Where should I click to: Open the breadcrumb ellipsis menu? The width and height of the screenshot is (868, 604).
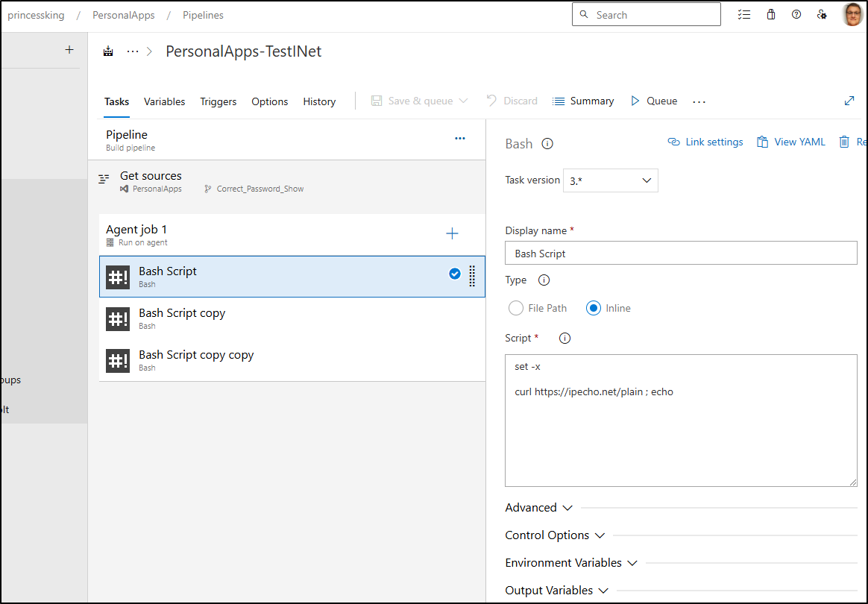[x=133, y=51]
